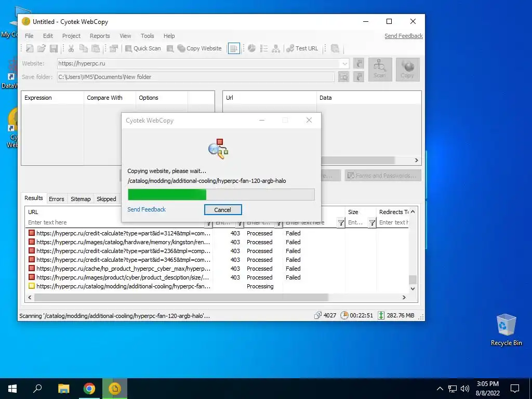Image resolution: width=532 pixels, height=399 pixels.
Task: Open the Size column filter funnel
Action: pos(372,223)
